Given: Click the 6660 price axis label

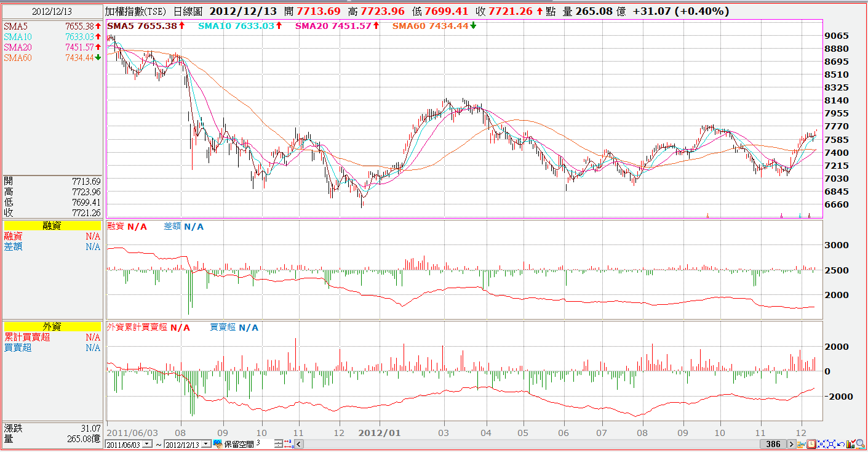Looking at the screenshot, I should [x=836, y=204].
